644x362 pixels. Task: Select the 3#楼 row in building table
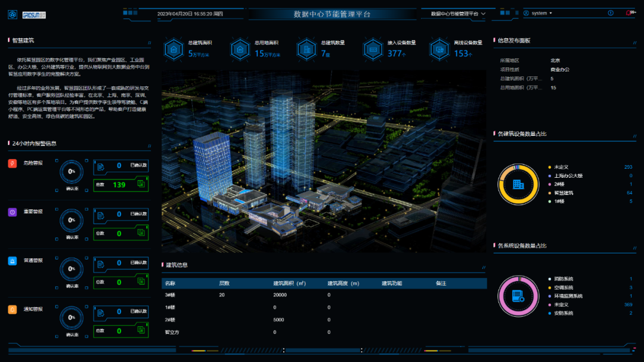pos(324,295)
